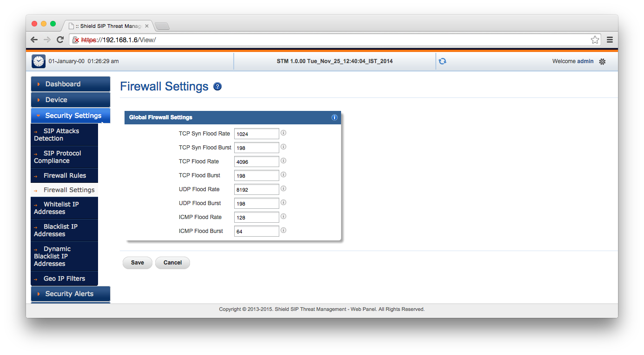Open the settings gear next to admin

pyautogui.click(x=602, y=61)
